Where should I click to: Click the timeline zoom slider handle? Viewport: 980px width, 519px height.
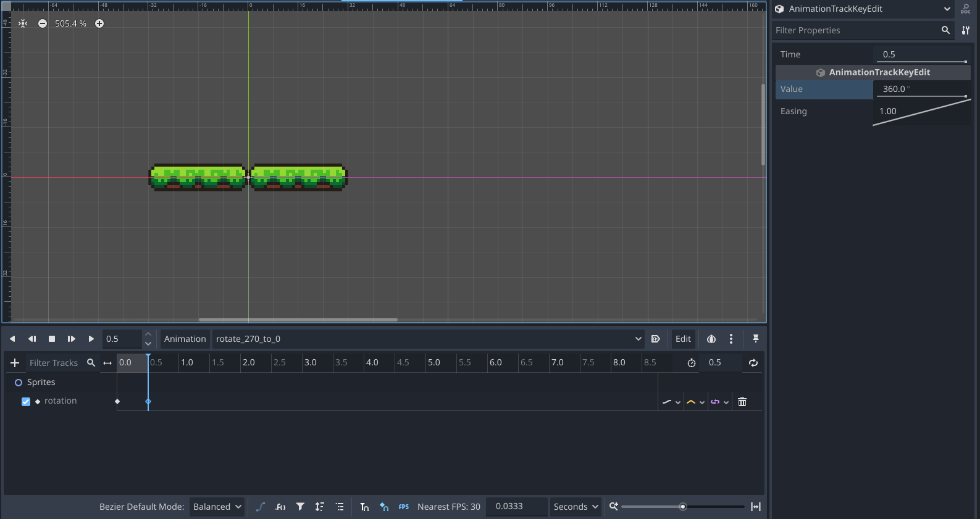[682, 507]
